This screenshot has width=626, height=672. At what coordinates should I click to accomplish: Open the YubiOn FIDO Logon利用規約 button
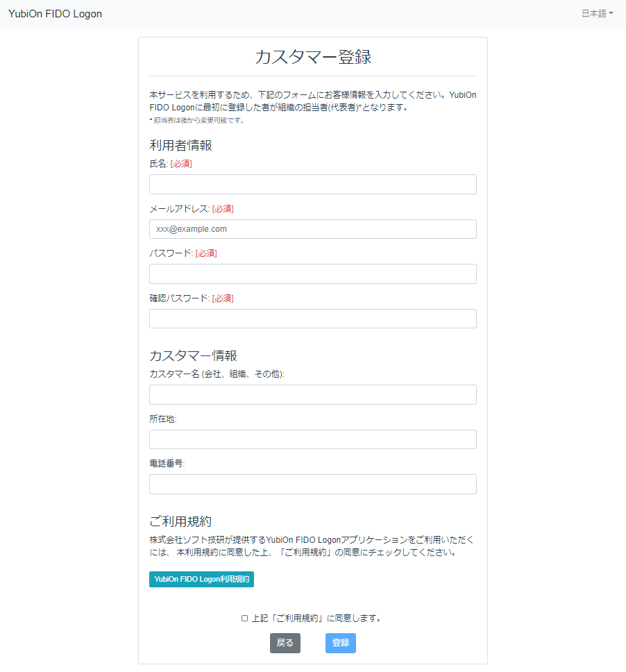[x=201, y=580]
